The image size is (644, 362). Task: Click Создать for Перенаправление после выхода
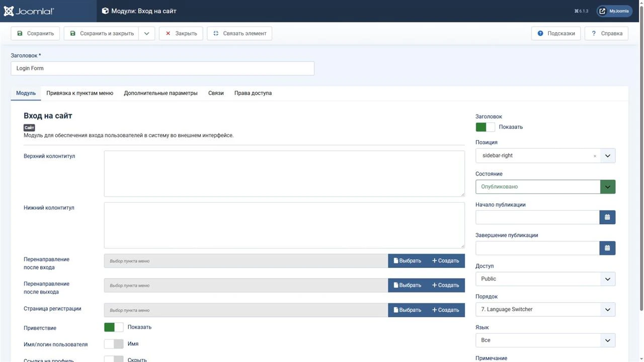point(446,286)
